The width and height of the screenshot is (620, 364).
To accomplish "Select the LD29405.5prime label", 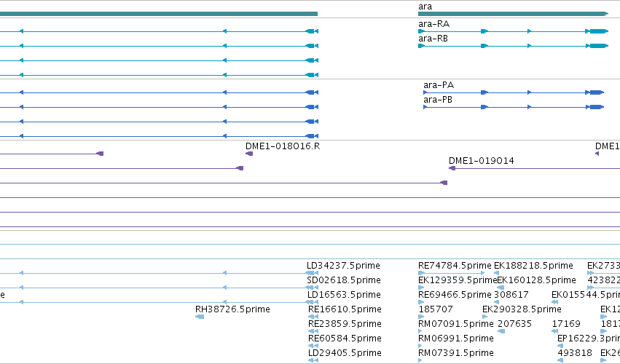I will pyautogui.click(x=345, y=353).
